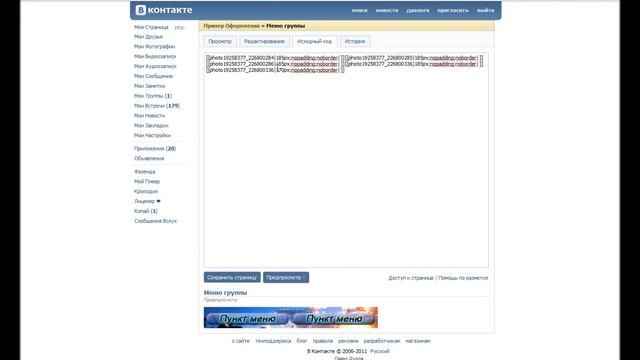Image resolution: width=640 pixels, height=360 pixels.
Task: Open Помощь по разметке link
Action: (463, 278)
